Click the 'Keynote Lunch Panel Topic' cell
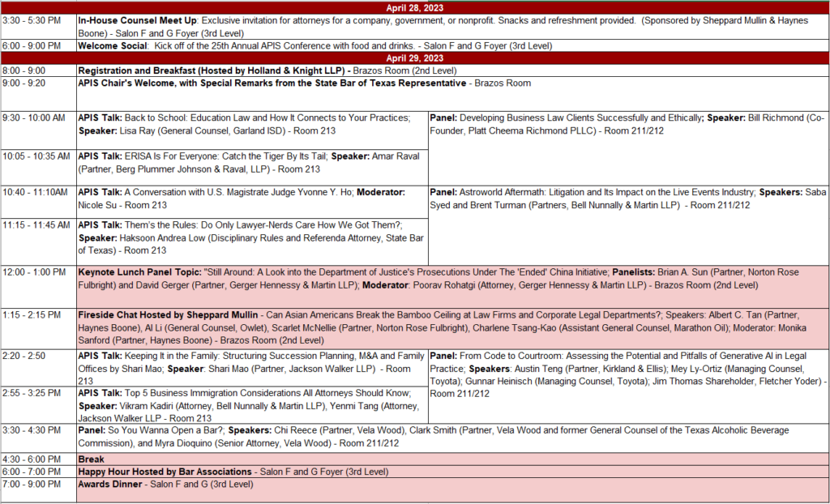830x504 pixels. click(453, 287)
